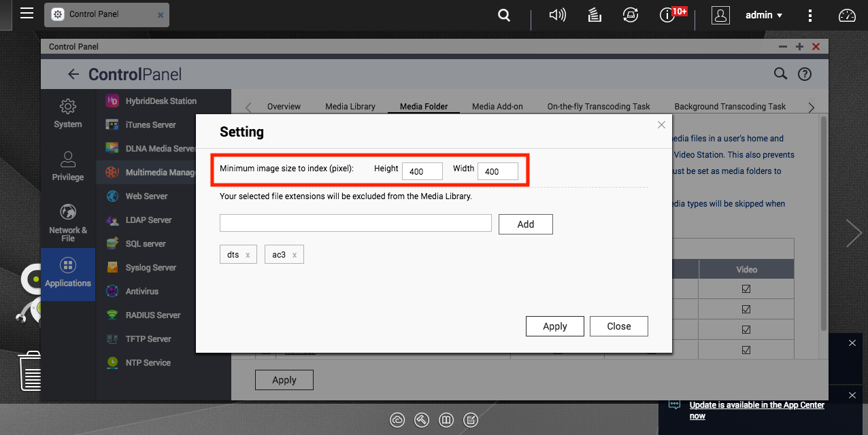This screenshot has width=868, height=435.
Task: Open the desktop Recycle Bin icon
Action: click(x=29, y=370)
